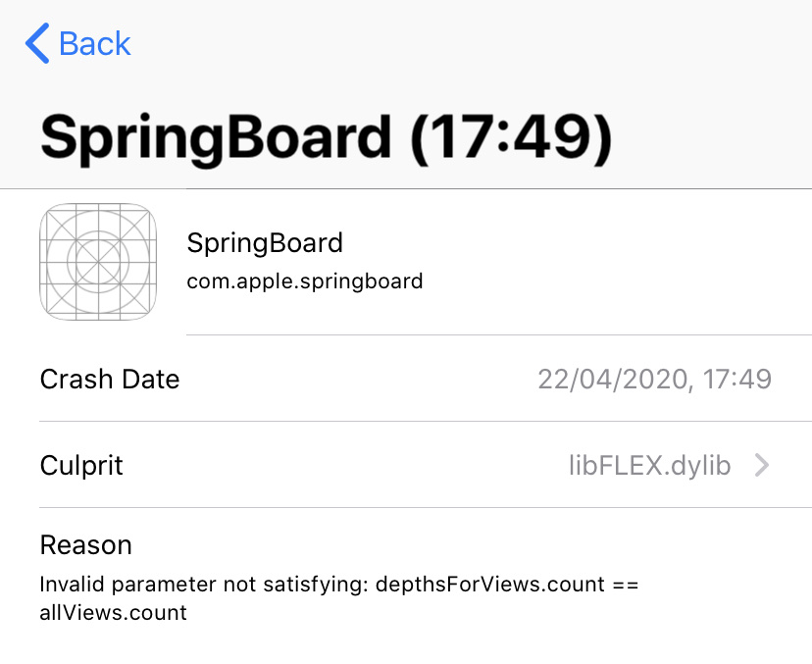Tap the SpringBoard (17:49) title
This screenshot has height=664, width=812.
(326, 139)
